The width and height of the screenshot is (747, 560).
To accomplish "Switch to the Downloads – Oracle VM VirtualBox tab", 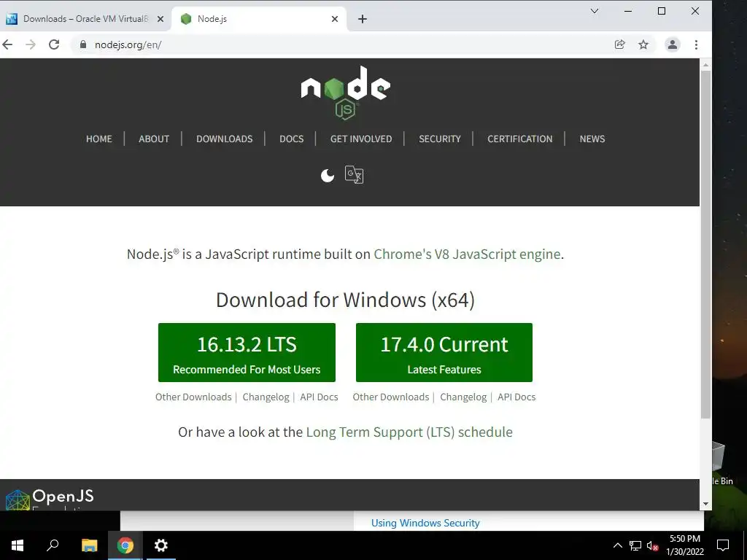I will click(x=86, y=19).
